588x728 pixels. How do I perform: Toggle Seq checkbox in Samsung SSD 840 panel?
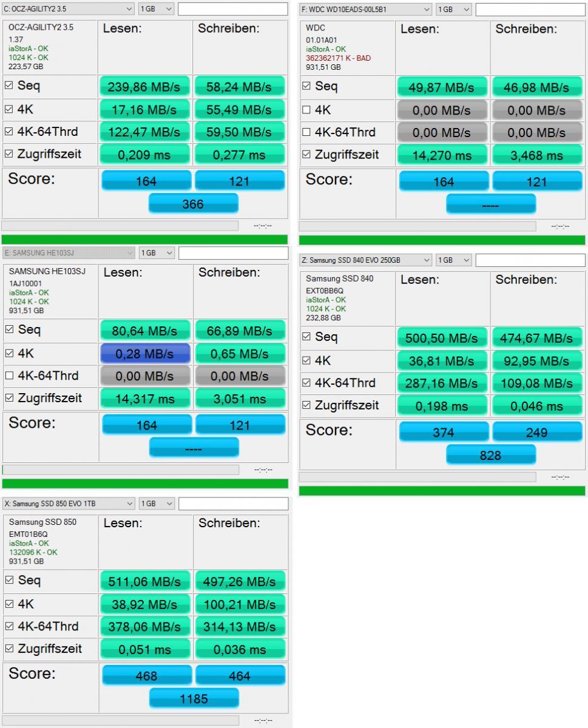click(306, 337)
